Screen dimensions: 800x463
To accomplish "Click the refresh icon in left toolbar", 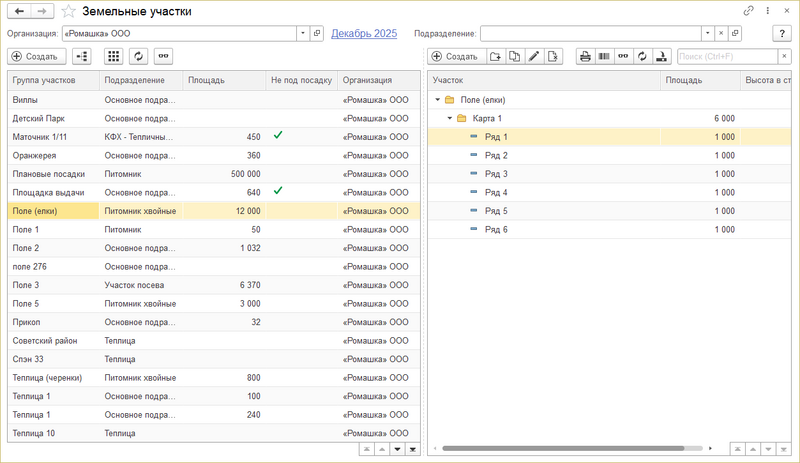I will click(x=138, y=57).
